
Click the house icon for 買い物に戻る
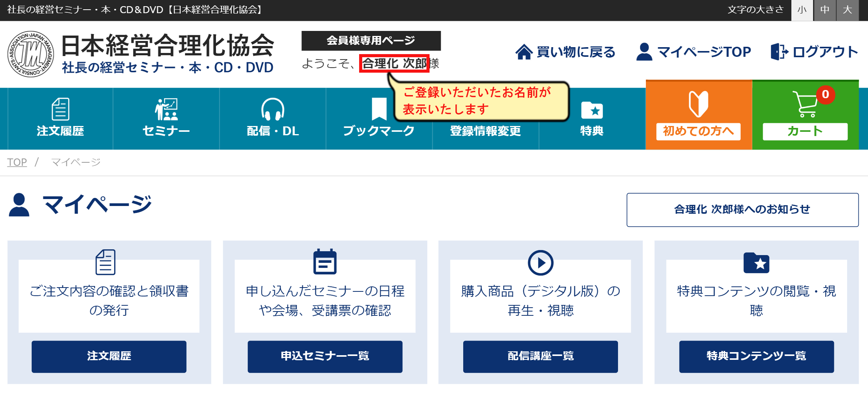[x=524, y=52]
